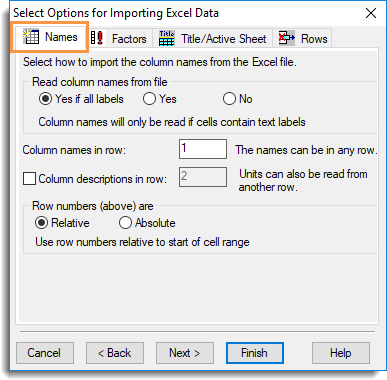Select the Names tab label
The image size is (387, 380).
point(61,37)
